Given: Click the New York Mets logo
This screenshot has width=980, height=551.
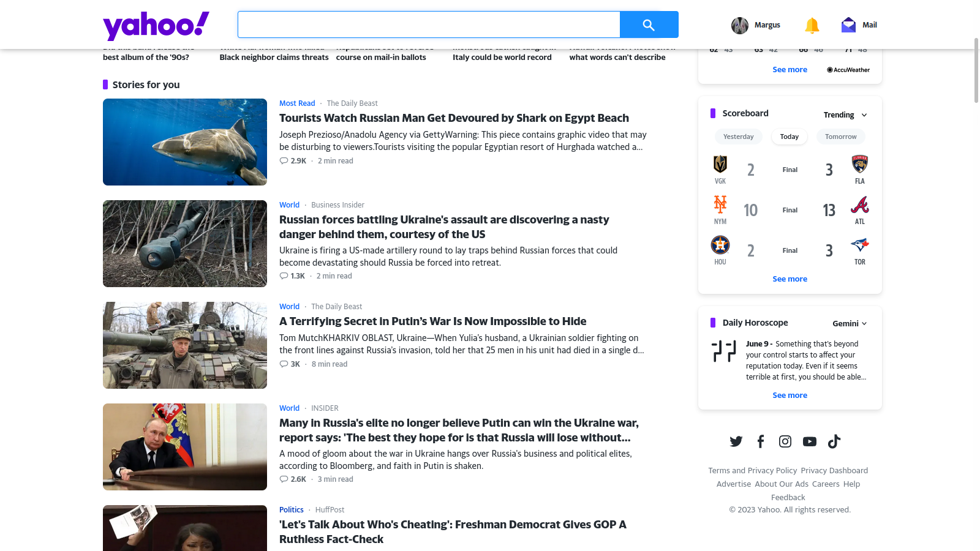Looking at the screenshot, I should pos(720,204).
